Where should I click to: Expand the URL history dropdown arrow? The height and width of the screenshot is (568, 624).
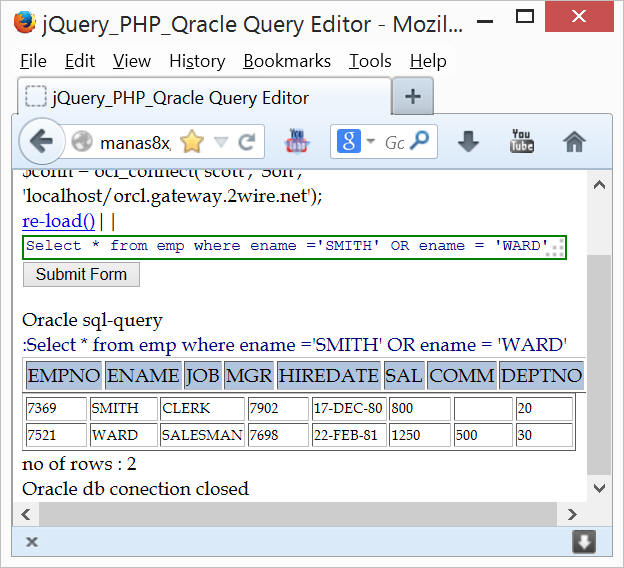221,142
